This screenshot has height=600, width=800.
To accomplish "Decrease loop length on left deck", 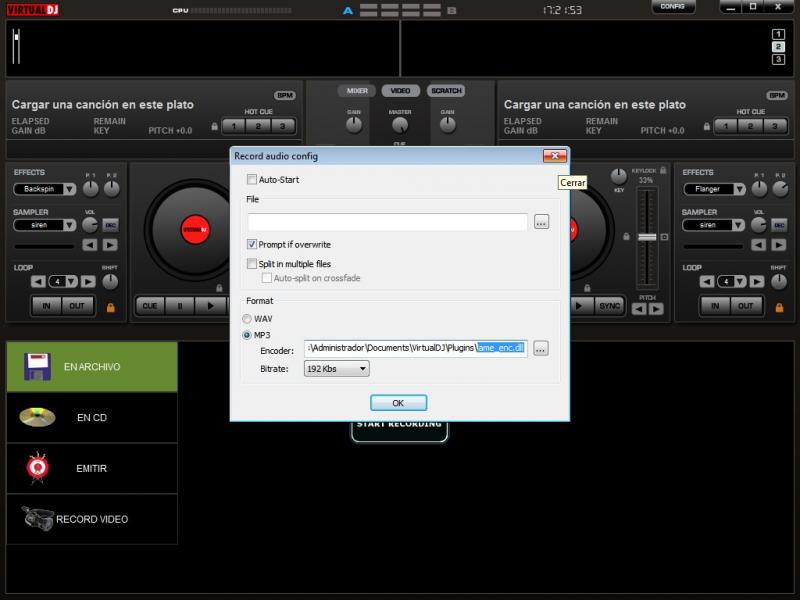I will [38, 282].
